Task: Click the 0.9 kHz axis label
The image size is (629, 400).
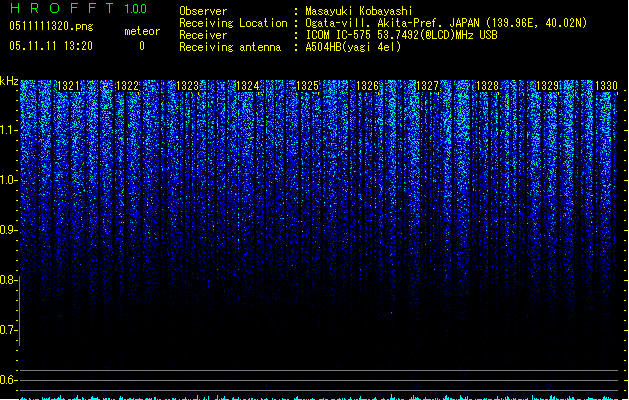Action: click(9, 230)
